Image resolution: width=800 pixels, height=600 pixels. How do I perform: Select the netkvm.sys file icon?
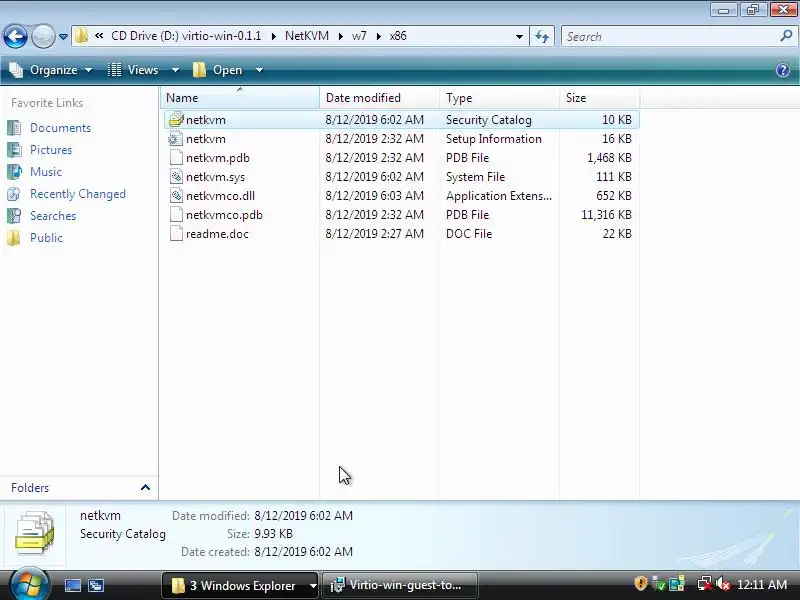pyautogui.click(x=176, y=177)
